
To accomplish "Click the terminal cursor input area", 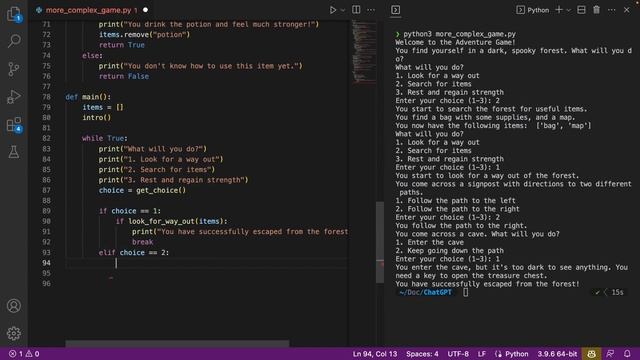I will tap(466, 292).
